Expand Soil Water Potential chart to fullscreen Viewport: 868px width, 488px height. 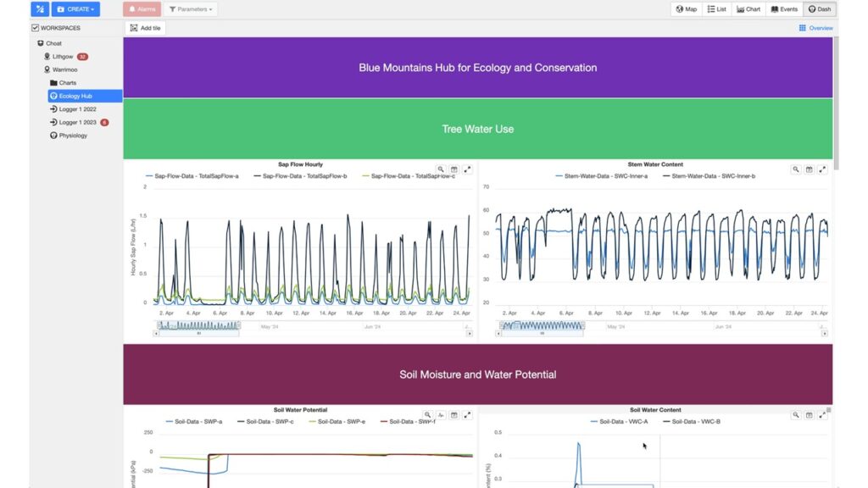pyautogui.click(x=467, y=415)
